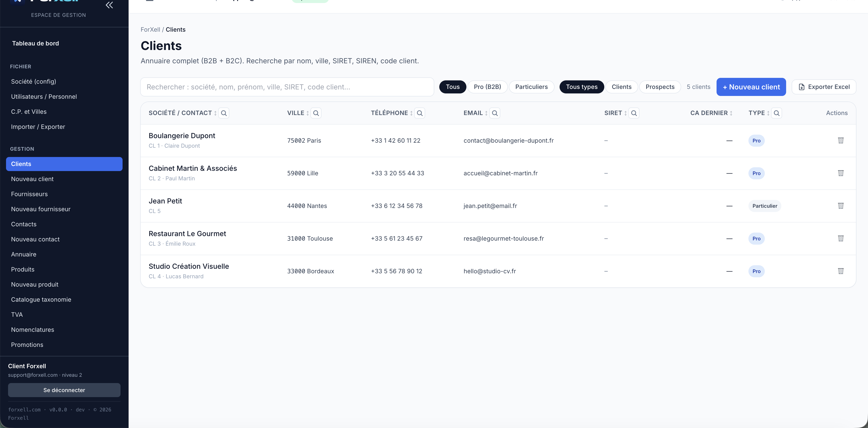Open the Cabinet Martin & Associés name
868x428 pixels.
pos(193,169)
